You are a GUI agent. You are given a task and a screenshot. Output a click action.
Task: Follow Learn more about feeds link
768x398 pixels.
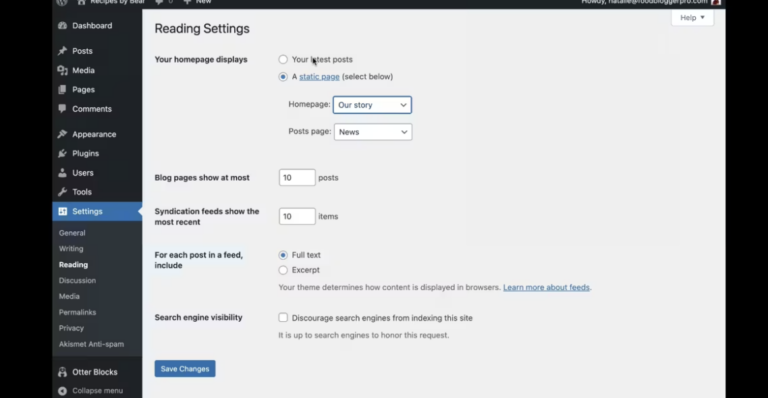point(546,287)
